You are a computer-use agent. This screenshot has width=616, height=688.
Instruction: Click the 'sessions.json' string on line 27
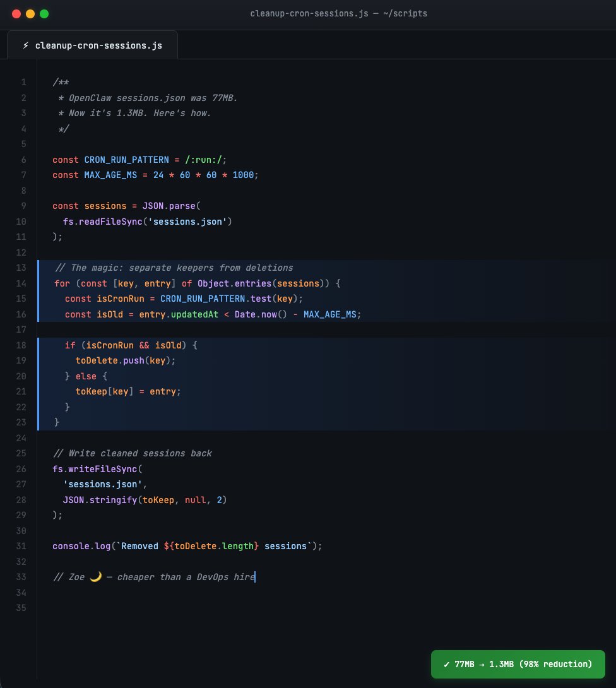103,484
